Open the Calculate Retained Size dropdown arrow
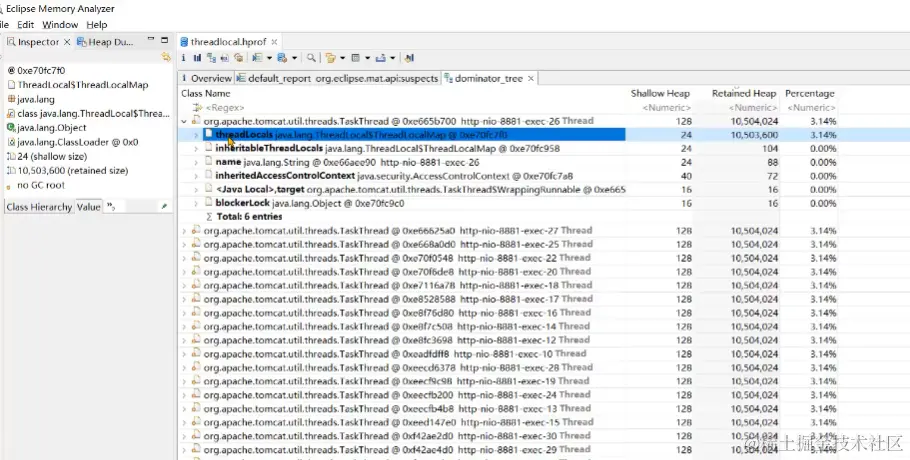Screen dimensions: 910x460 (x=367, y=58)
